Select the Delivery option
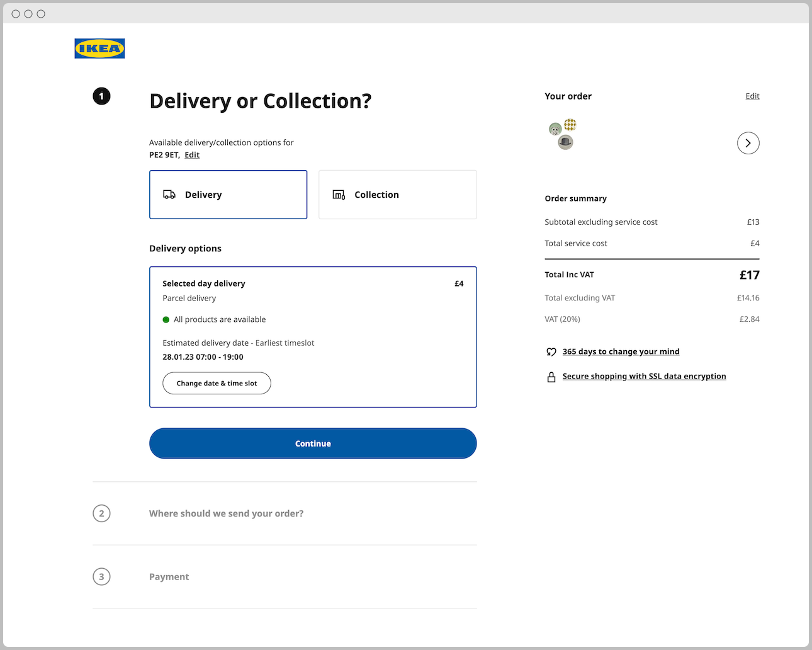The height and width of the screenshot is (650, 812). pos(228,194)
